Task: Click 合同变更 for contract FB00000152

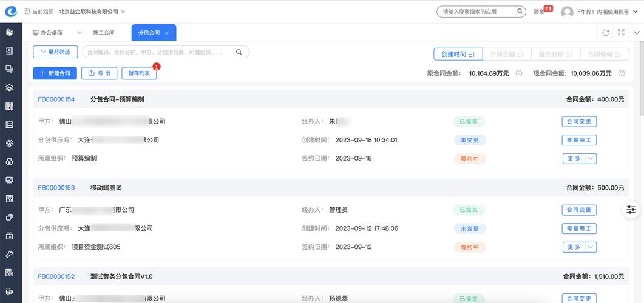Action: (x=579, y=299)
